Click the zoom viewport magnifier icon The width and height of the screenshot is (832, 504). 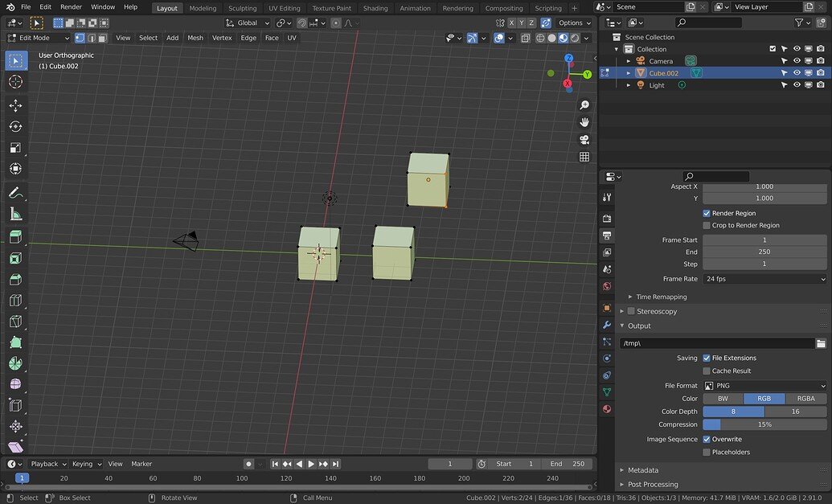584,105
